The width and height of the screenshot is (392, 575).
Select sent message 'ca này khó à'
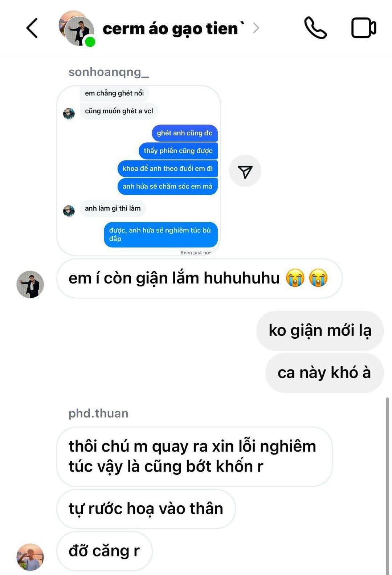pyautogui.click(x=324, y=373)
